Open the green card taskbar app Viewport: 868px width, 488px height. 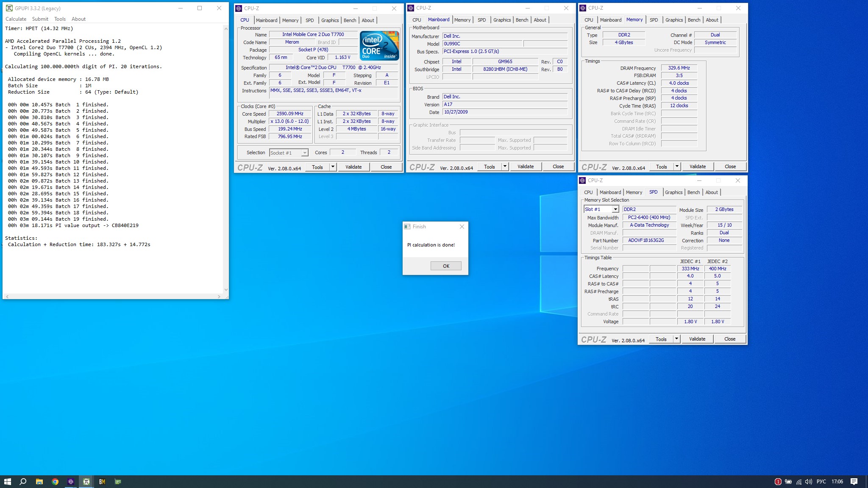(118, 482)
